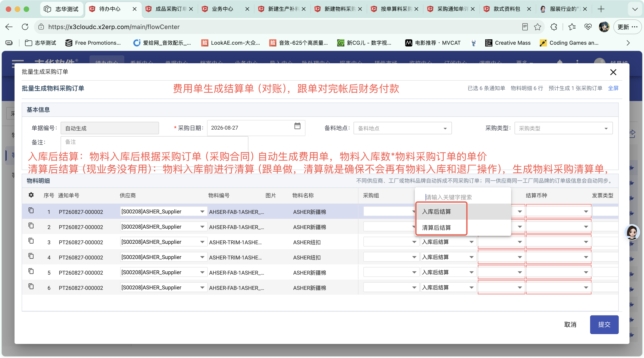Open the 电影推荐 · MVCAT bookmark
The image size is (644, 358).
433,43
